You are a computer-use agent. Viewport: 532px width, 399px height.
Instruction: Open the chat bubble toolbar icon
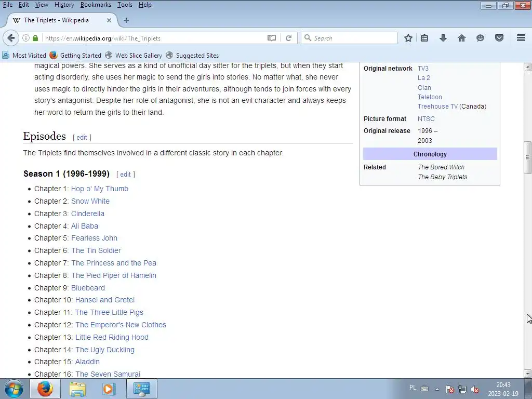pyautogui.click(x=480, y=38)
